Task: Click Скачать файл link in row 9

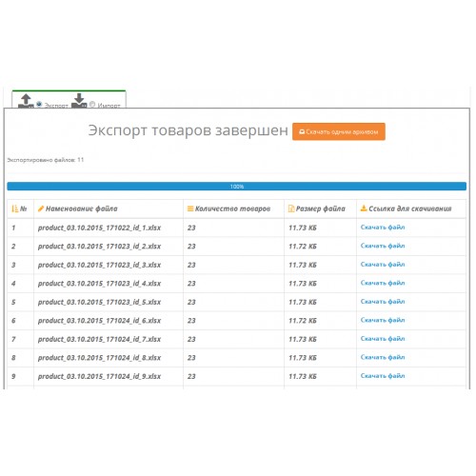Action: click(383, 376)
